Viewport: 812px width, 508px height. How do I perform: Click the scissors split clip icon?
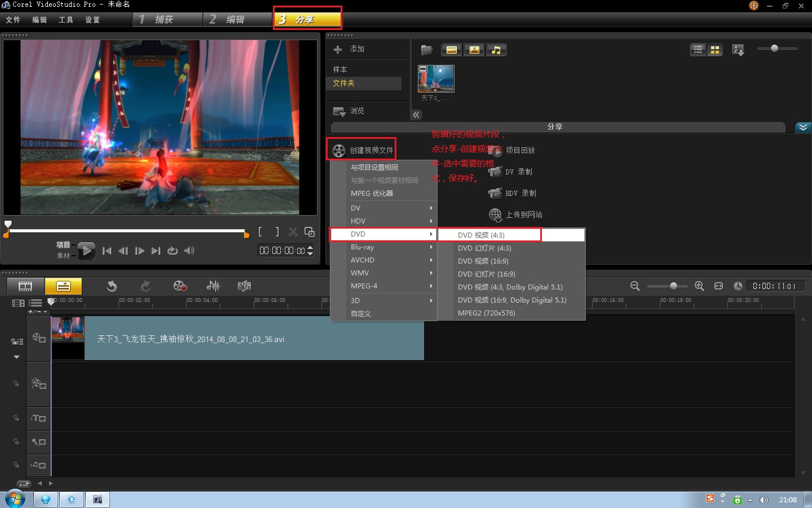[x=293, y=232]
